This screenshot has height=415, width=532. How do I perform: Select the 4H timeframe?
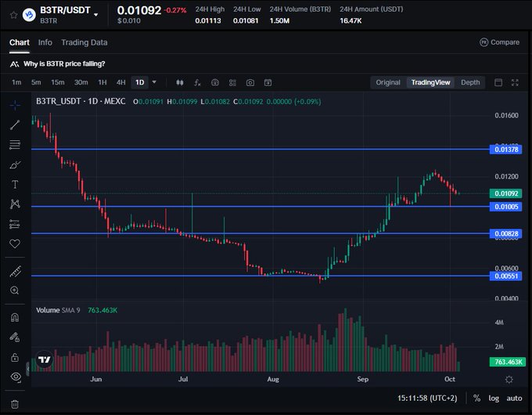coord(120,82)
